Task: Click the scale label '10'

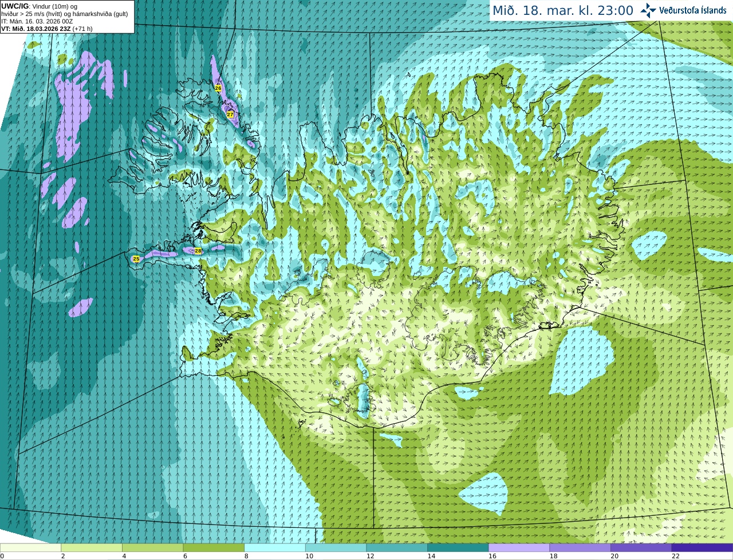Action: click(309, 556)
